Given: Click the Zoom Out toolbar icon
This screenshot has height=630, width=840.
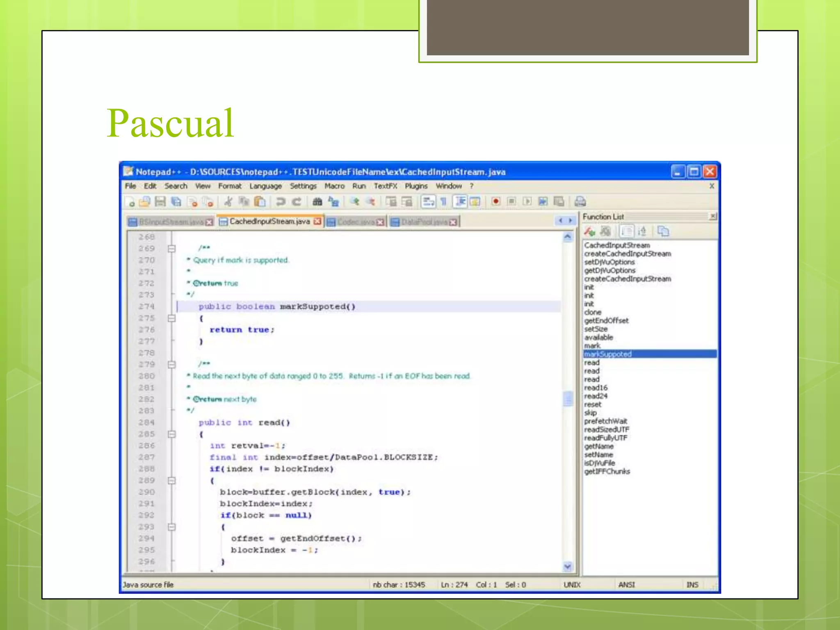Looking at the screenshot, I should coord(370,201).
